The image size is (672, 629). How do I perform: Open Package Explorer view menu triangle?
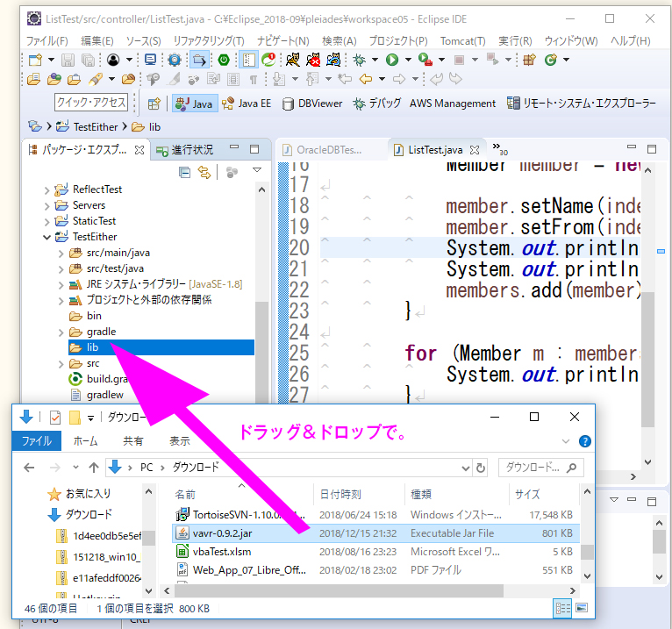click(257, 170)
